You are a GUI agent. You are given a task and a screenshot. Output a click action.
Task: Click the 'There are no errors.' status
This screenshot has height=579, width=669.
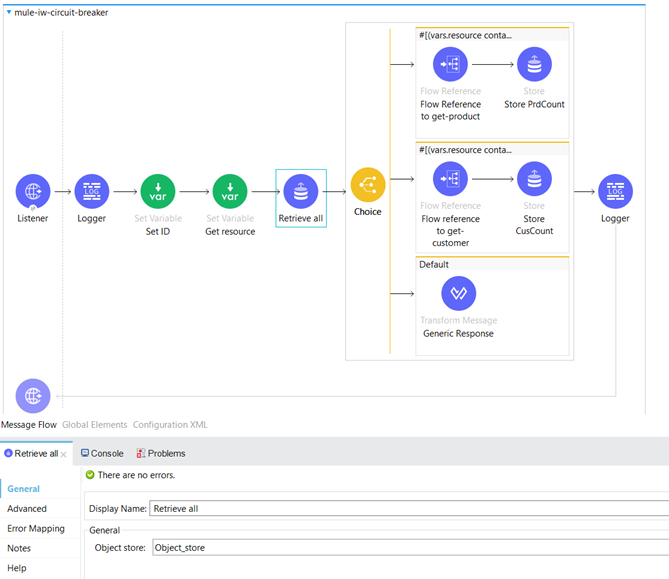point(136,475)
